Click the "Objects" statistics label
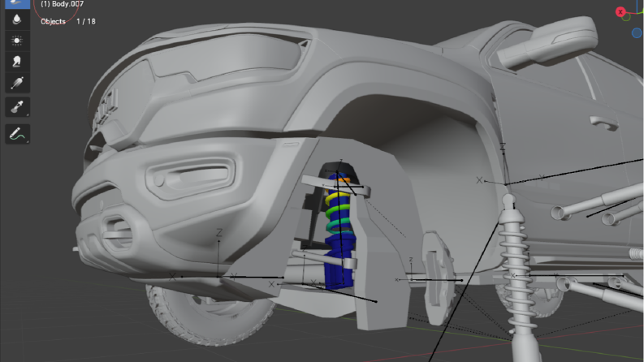The width and height of the screenshot is (644, 362). point(53,21)
